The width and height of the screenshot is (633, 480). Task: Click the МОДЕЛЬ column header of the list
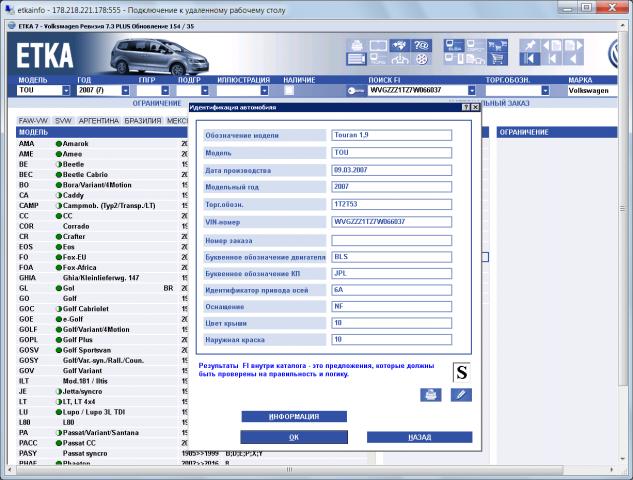click(102, 132)
